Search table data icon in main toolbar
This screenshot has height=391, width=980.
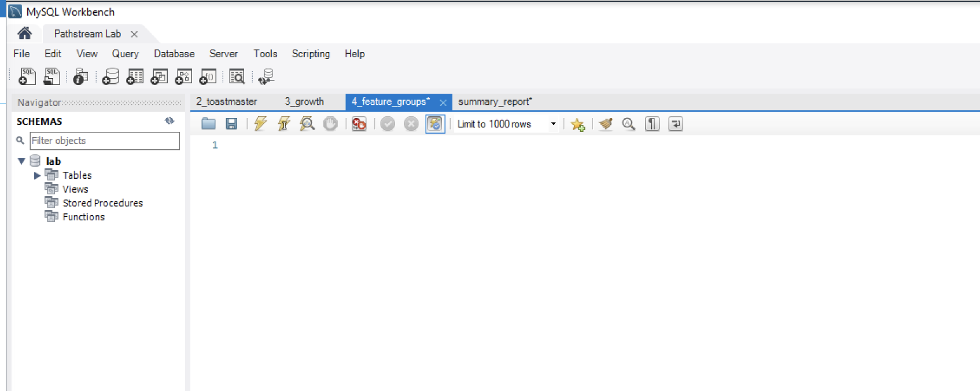click(x=237, y=76)
